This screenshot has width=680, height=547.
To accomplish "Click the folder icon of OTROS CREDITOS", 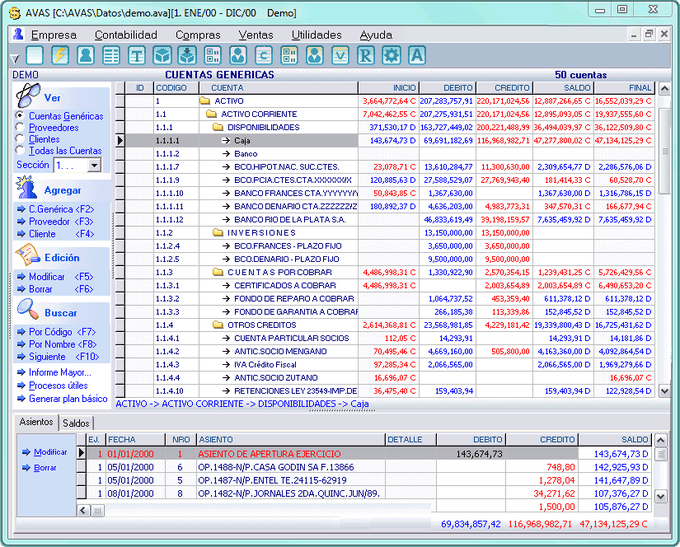I will click(x=218, y=325).
